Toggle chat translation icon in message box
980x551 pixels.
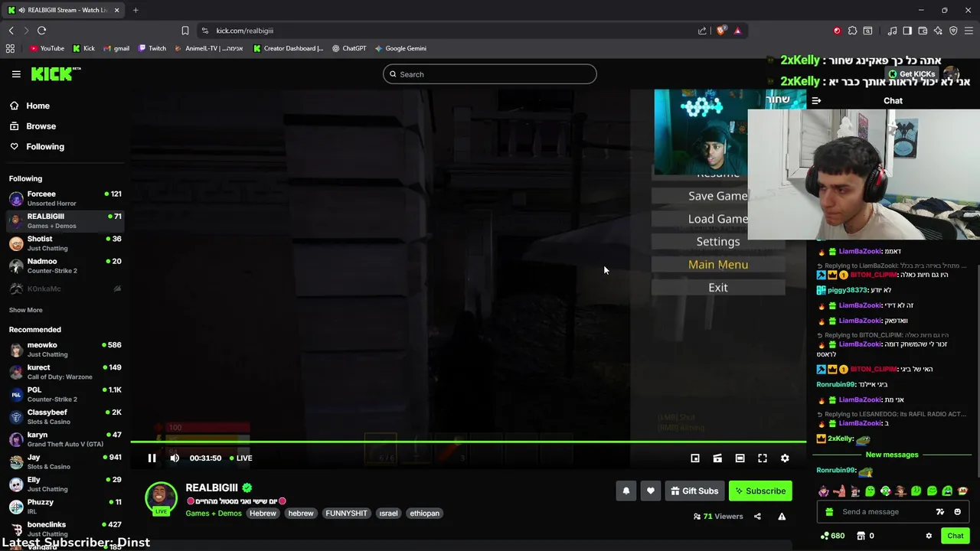coord(940,512)
